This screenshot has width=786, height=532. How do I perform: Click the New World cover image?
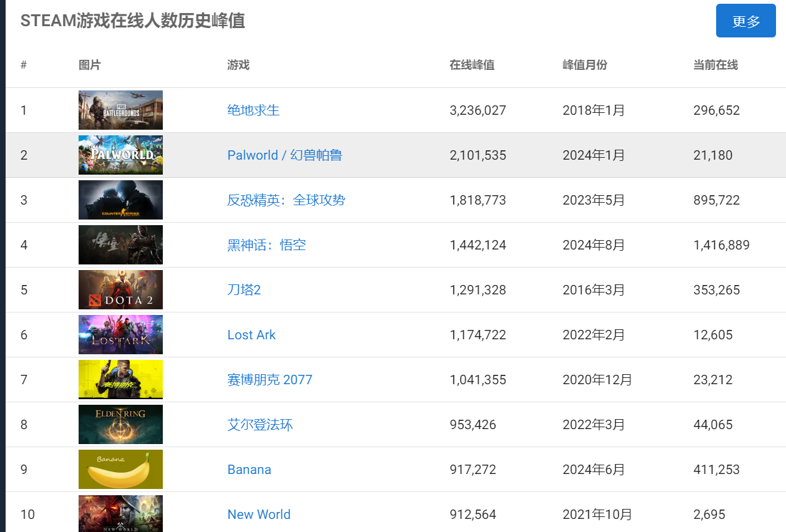(120, 513)
